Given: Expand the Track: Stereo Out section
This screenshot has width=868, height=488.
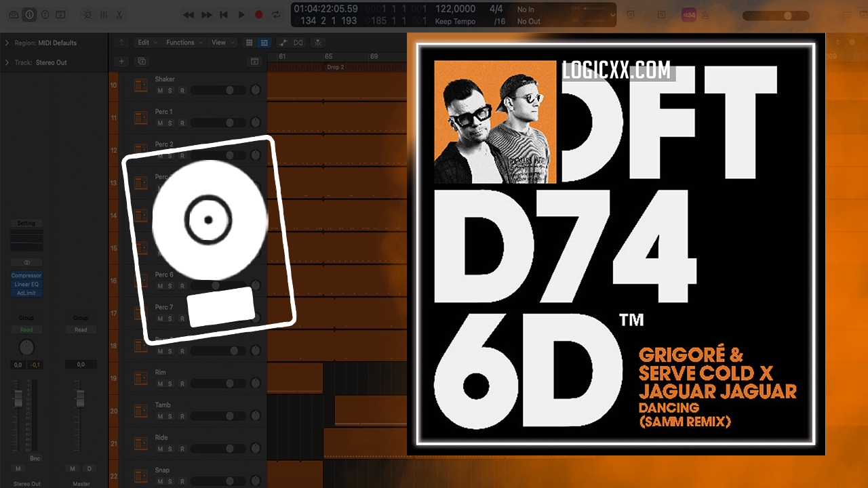Looking at the screenshot, I should (7, 62).
